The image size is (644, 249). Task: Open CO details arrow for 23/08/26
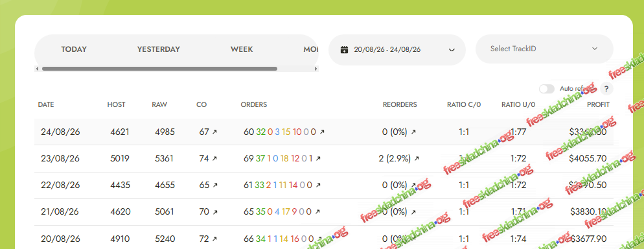[x=214, y=159]
